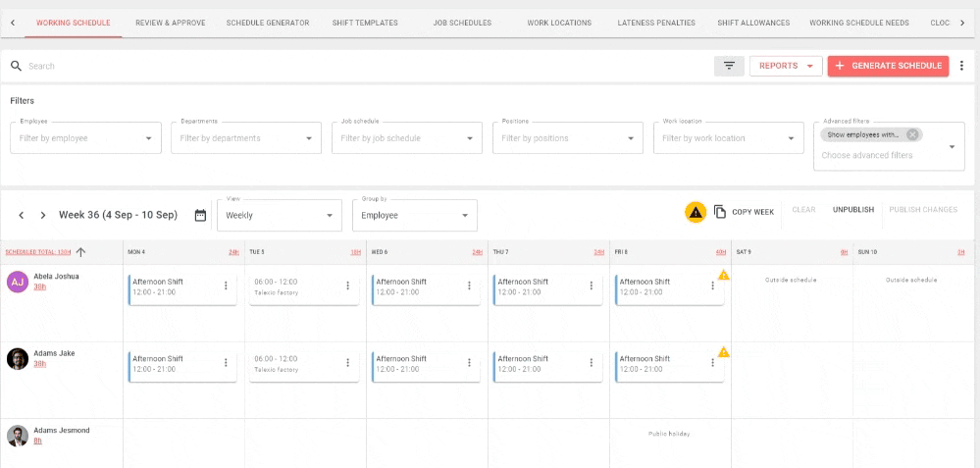Open the View dropdown set to Weekly
Viewport: 980px width, 468px height.
tap(280, 215)
